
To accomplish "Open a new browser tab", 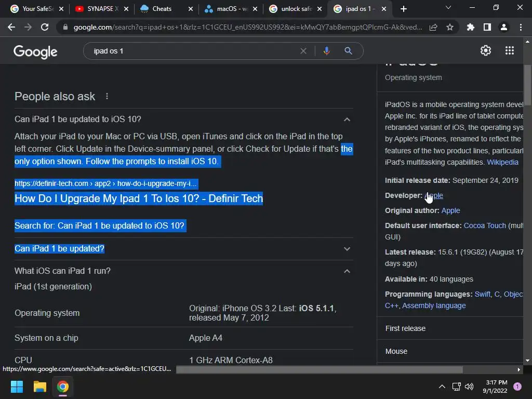I will pos(403,9).
